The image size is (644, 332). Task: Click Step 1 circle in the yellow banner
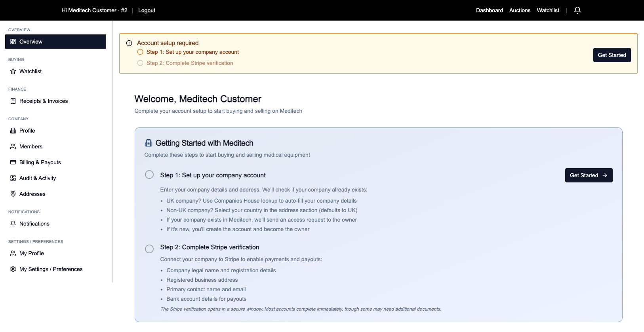click(140, 52)
